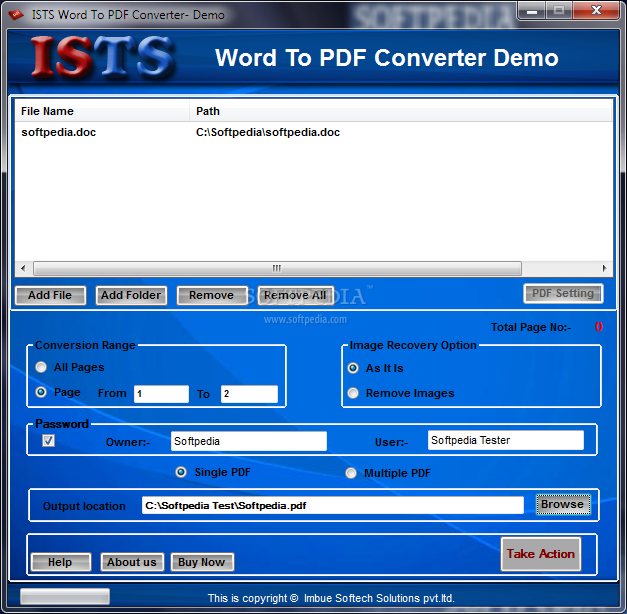
Task: Toggle the Password checkbox
Action: (x=48, y=440)
